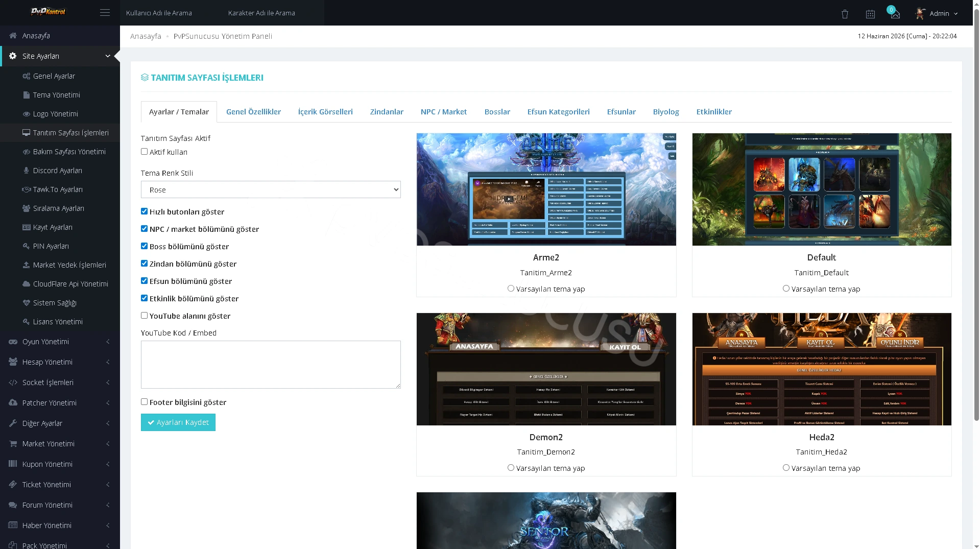The image size is (980, 549).
Task: Switch to Zindanlar tab
Action: 387,112
